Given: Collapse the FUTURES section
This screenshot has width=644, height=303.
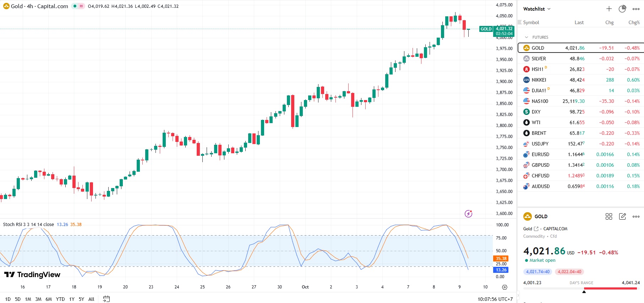Looking at the screenshot, I should (x=526, y=37).
